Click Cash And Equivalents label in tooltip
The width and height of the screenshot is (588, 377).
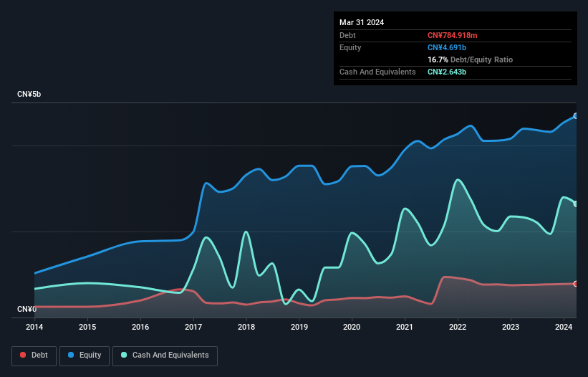coord(377,72)
